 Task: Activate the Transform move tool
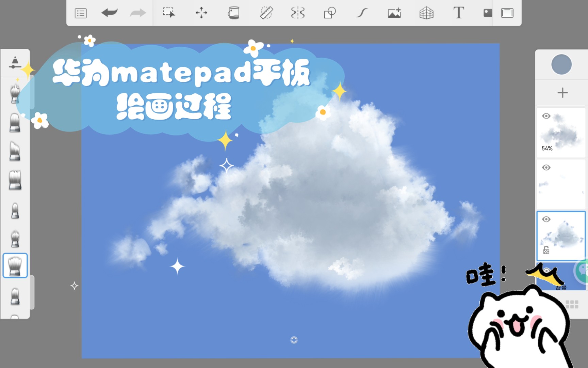[x=201, y=13]
